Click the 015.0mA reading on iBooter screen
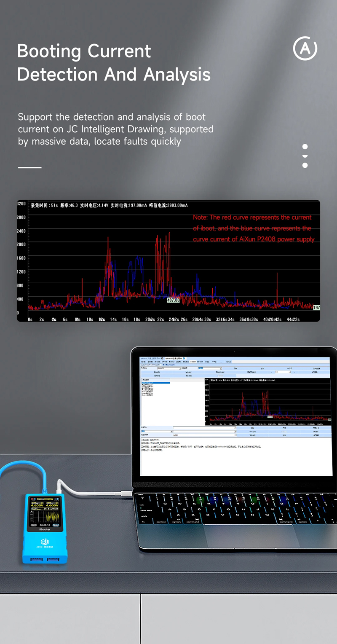The height and width of the screenshot is (644, 337). tap(51, 509)
